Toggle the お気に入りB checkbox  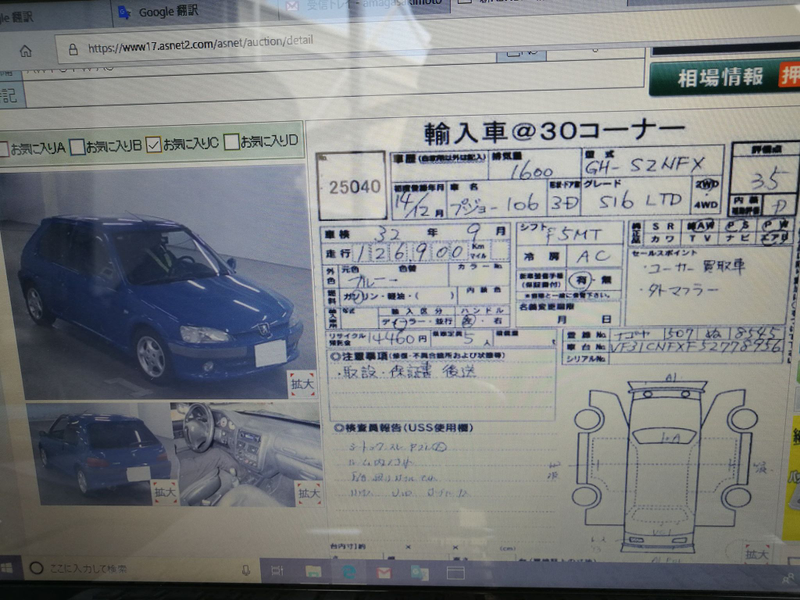pyautogui.click(x=77, y=146)
